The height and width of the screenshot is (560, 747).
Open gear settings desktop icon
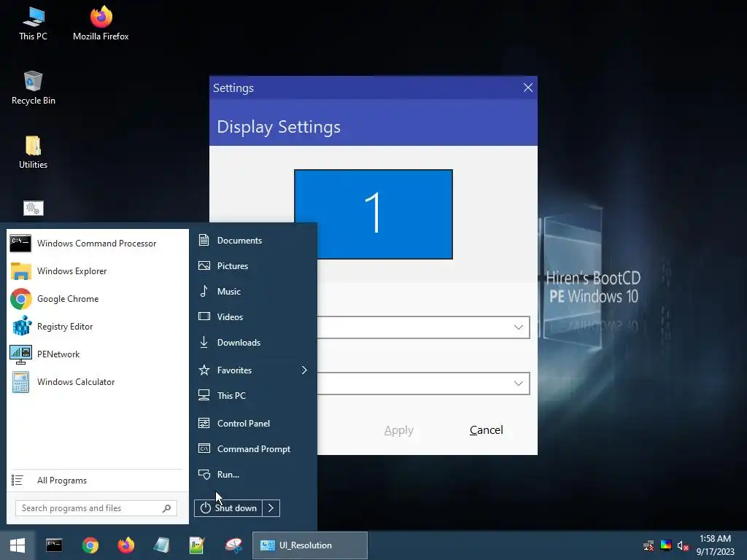click(x=34, y=208)
